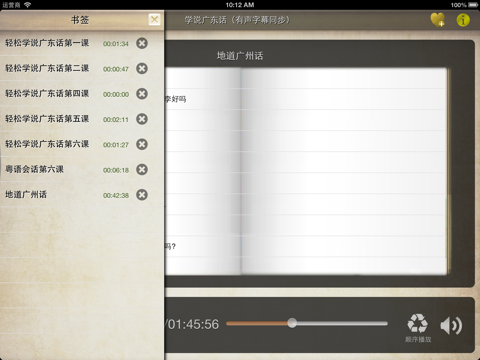
Task: Click the playback progress slider knob
Action: (292, 323)
